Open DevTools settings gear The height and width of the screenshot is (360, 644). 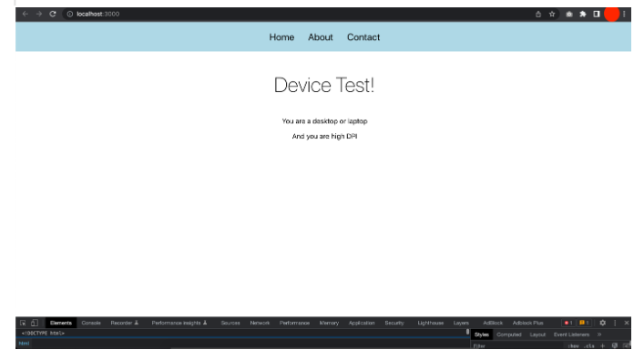602,323
